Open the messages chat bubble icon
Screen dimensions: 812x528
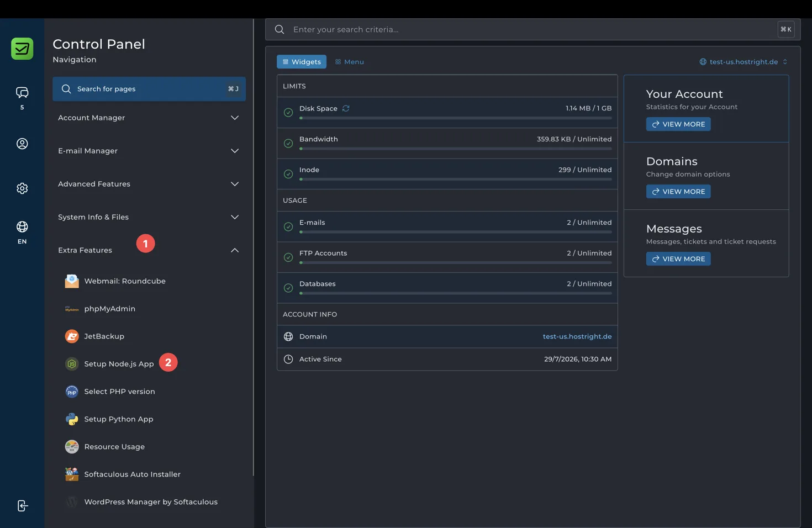(x=22, y=92)
